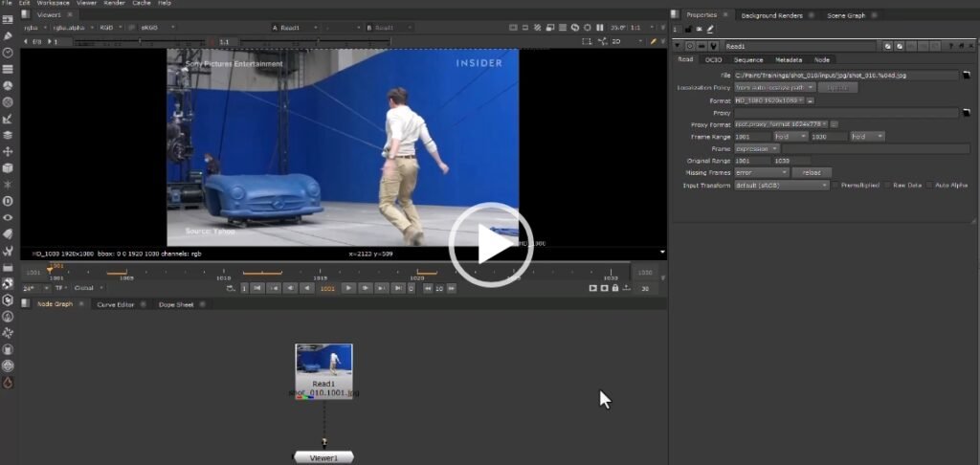Select the Sequence tab in Read1 properties
This screenshot has height=465, width=980.
748,60
